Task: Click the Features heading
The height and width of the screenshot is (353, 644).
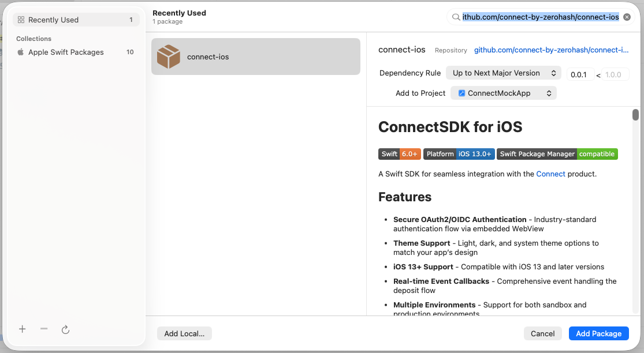Action: 404,197
